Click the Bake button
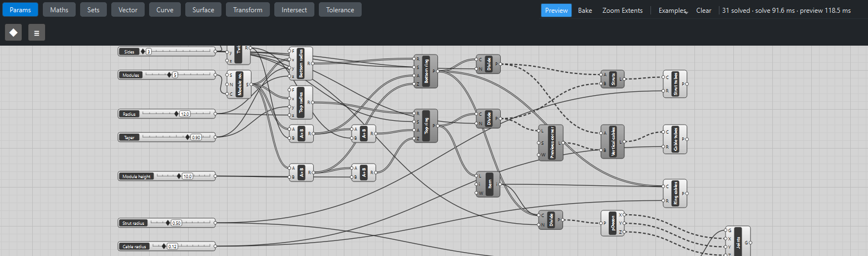 (x=585, y=11)
